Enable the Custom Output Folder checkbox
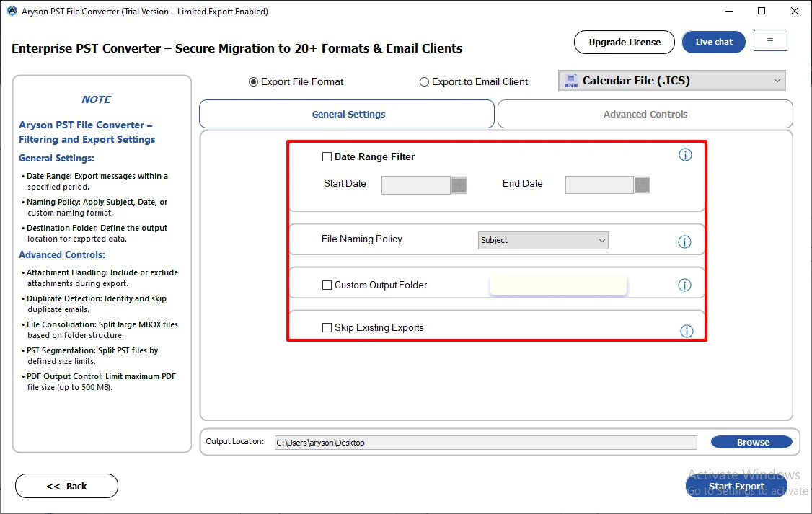This screenshot has width=812, height=514. [x=327, y=285]
